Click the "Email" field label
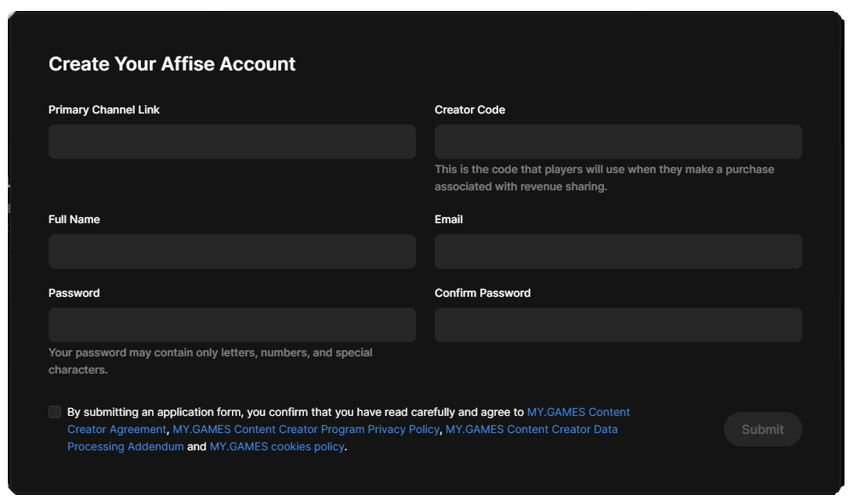Image resolution: width=868 pixels, height=502 pixels. point(449,219)
